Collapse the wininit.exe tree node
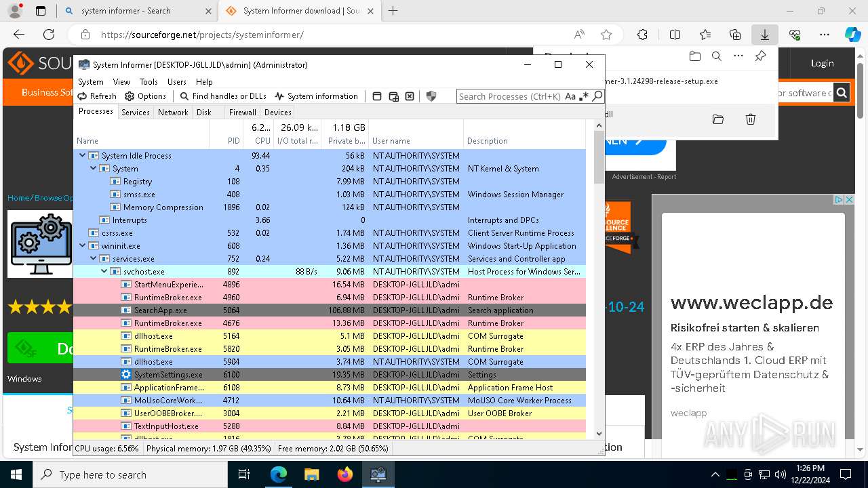This screenshot has width=868, height=488. (x=83, y=245)
